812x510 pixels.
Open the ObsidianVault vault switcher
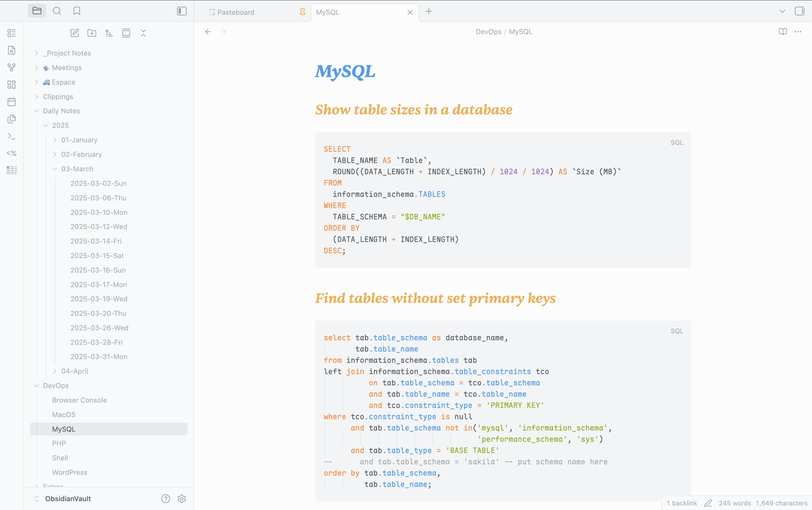(63, 499)
